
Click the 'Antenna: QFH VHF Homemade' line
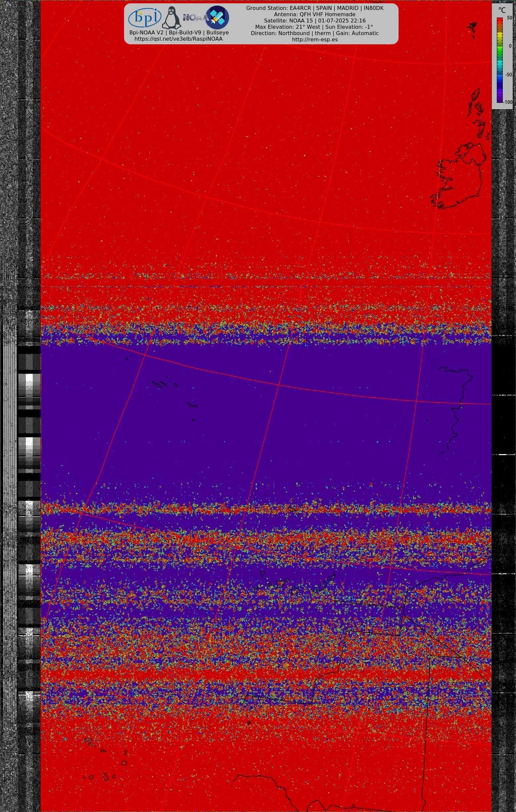point(315,15)
